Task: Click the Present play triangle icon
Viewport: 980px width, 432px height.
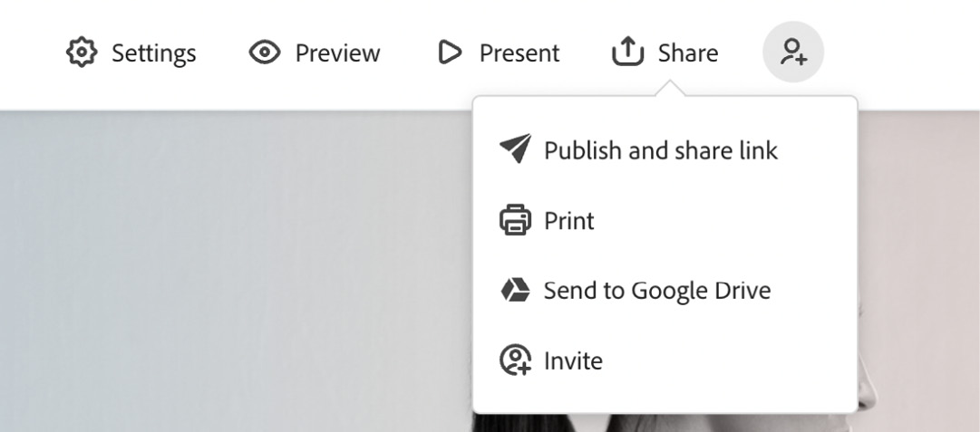Action: click(450, 53)
